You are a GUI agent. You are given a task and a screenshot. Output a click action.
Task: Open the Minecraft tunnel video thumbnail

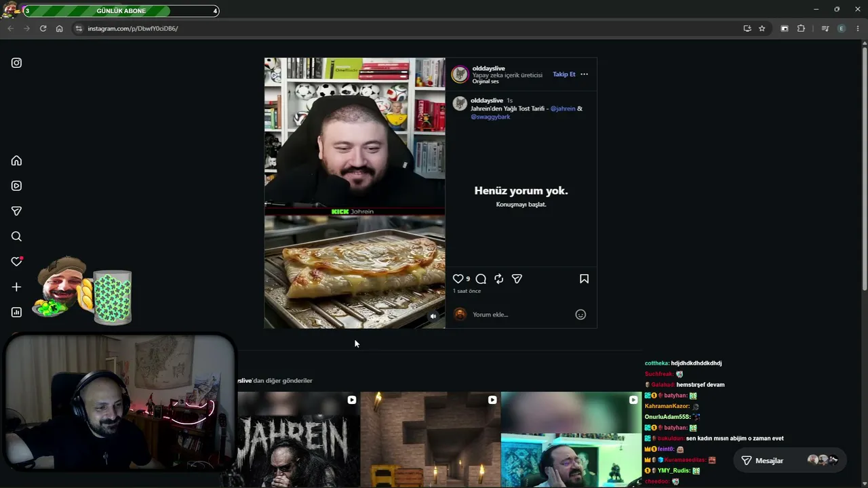431,439
